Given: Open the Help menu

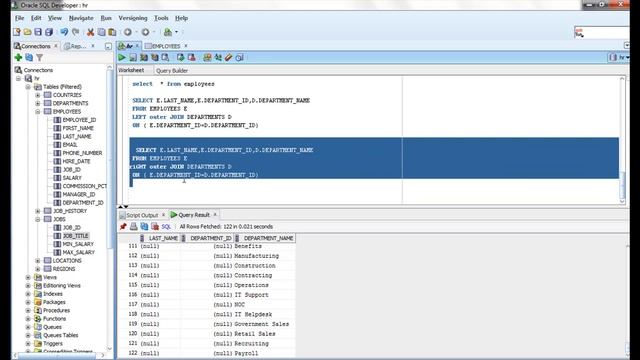Looking at the screenshot, I should point(181,18).
